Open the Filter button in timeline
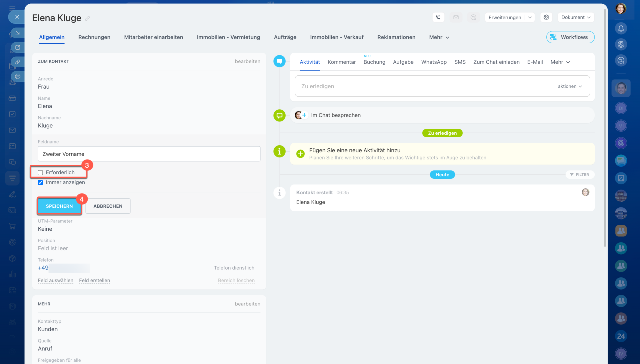 (x=580, y=175)
